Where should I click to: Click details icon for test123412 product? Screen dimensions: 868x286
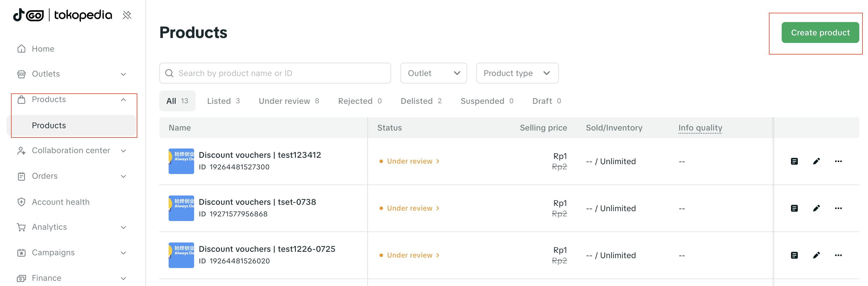coord(794,161)
